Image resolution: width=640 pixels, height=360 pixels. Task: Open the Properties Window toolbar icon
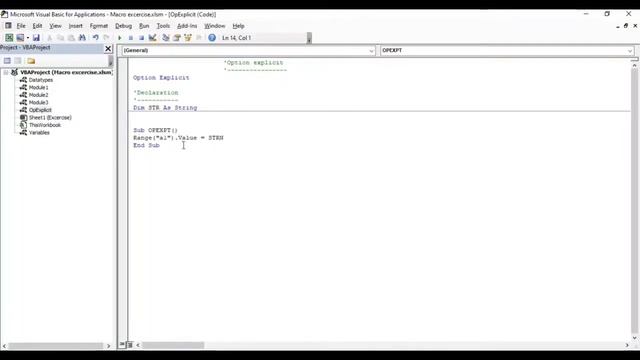(177, 38)
